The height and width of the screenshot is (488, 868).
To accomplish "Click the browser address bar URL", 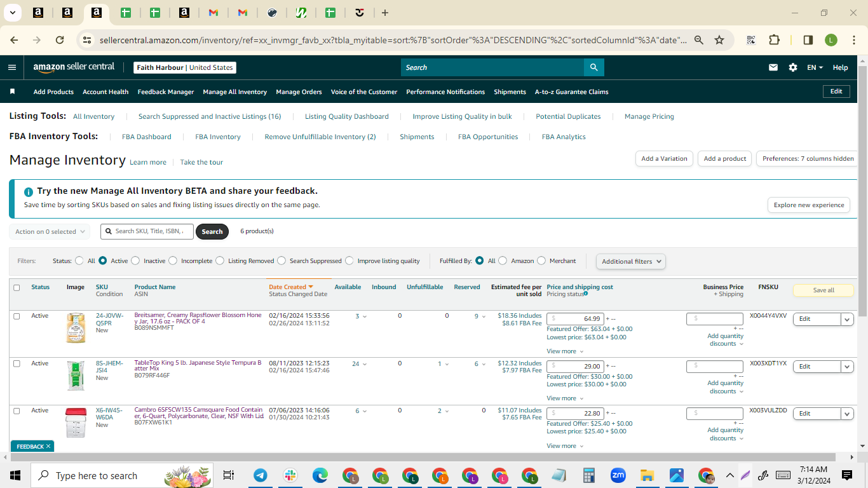I will pos(393,40).
